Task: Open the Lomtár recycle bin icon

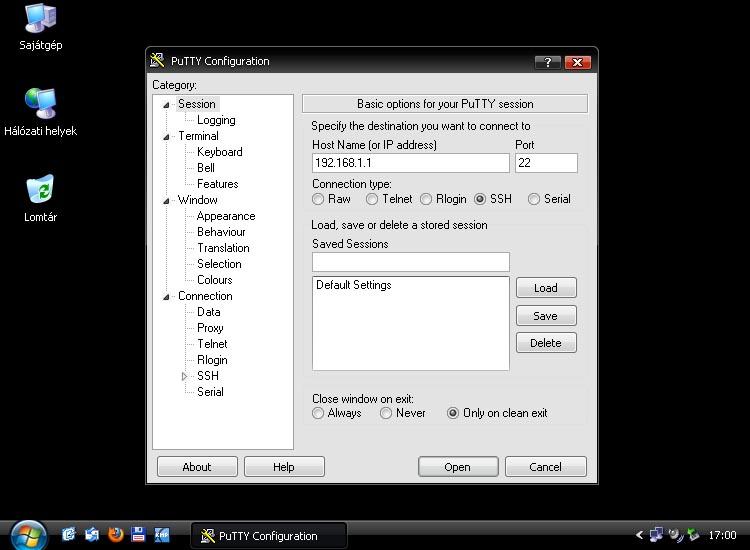Action: tap(41, 198)
